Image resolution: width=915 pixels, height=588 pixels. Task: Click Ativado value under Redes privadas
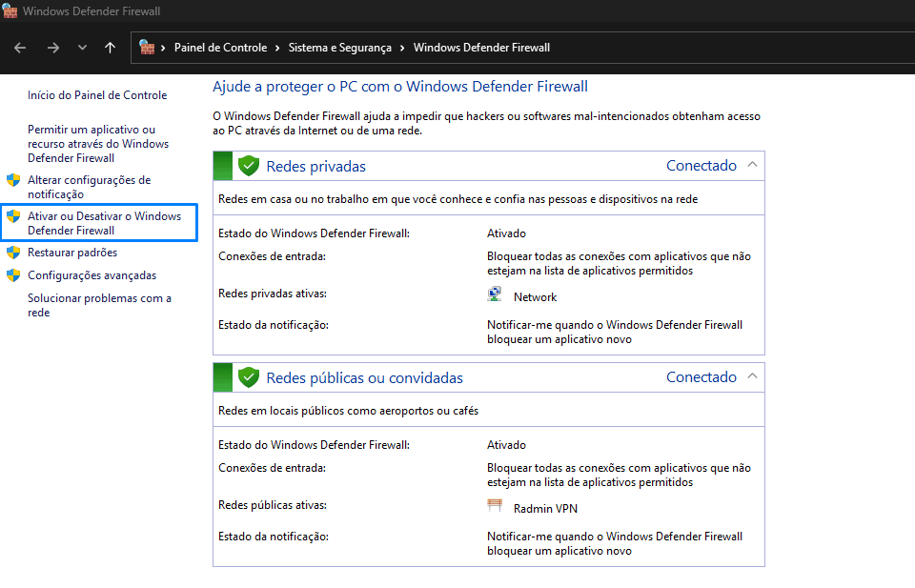tap(506, 233)
